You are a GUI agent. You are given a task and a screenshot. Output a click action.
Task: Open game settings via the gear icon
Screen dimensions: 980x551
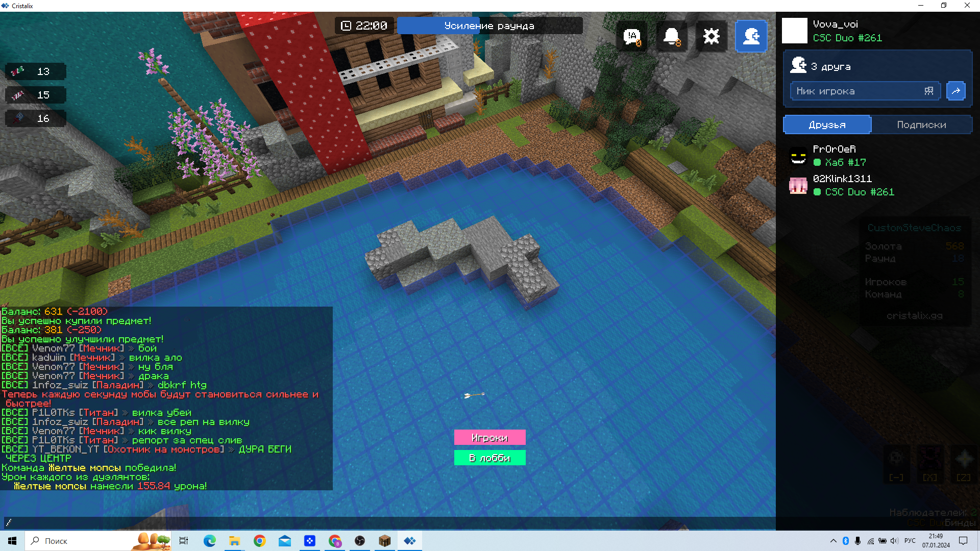(712, 37)
